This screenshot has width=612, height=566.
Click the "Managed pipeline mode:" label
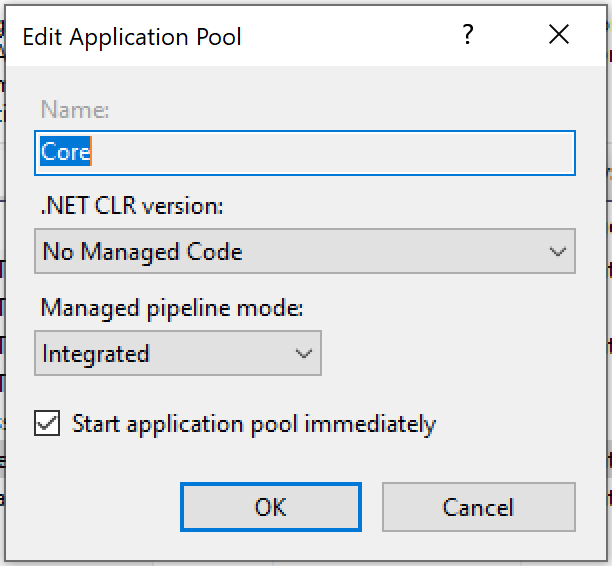pos(171,308)
